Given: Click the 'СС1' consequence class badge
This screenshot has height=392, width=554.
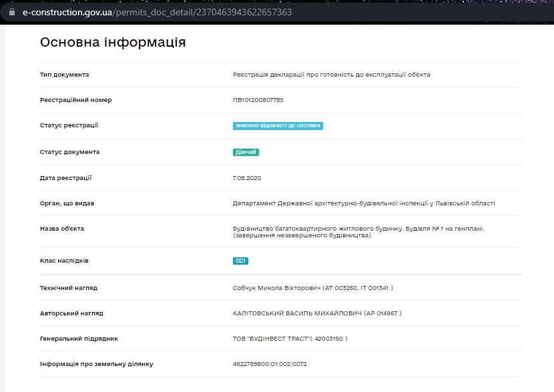Looking at the screenshot, I should pos(240,261).
